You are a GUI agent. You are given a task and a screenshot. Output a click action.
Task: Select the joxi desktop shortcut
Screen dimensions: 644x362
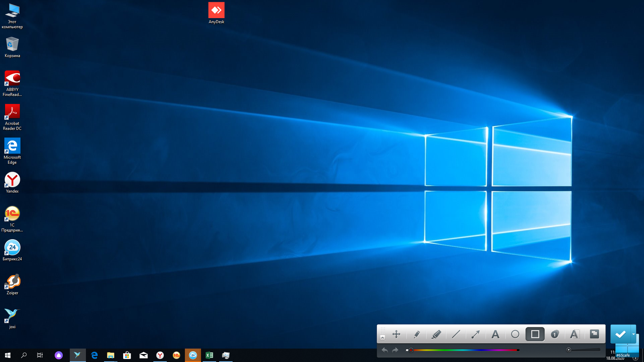click(12, 319)
